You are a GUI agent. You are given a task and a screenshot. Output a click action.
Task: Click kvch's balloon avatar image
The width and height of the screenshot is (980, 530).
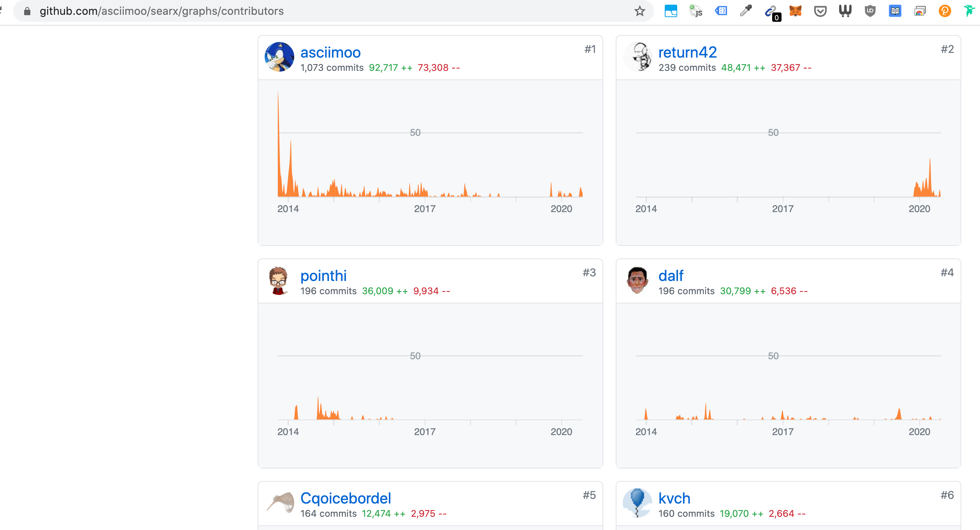tap(638, 502)
